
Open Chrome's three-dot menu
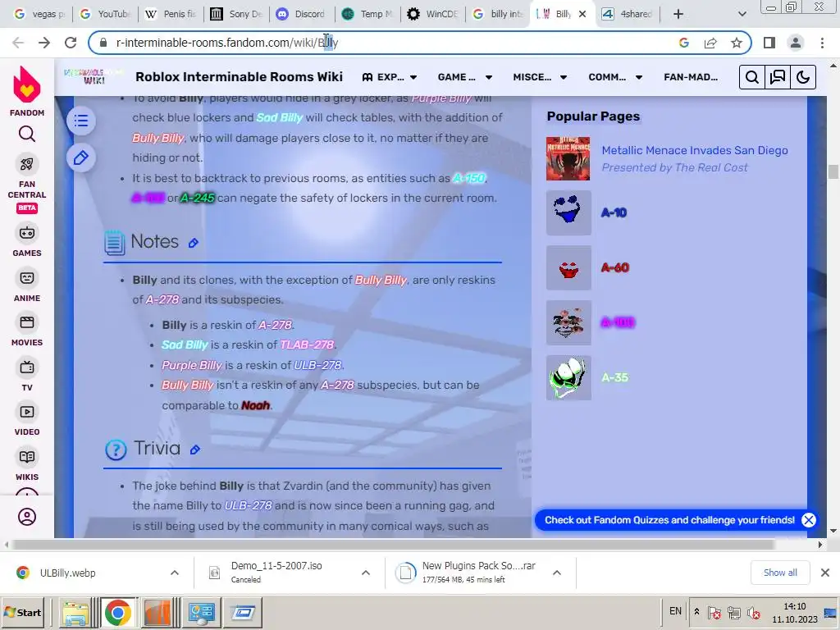point(822,43)
